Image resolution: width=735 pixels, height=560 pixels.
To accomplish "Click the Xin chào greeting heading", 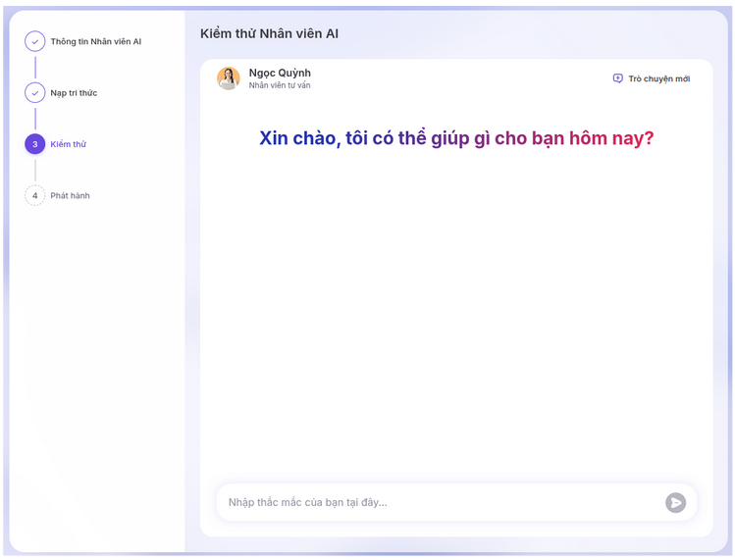I will [x=456, y=138].
